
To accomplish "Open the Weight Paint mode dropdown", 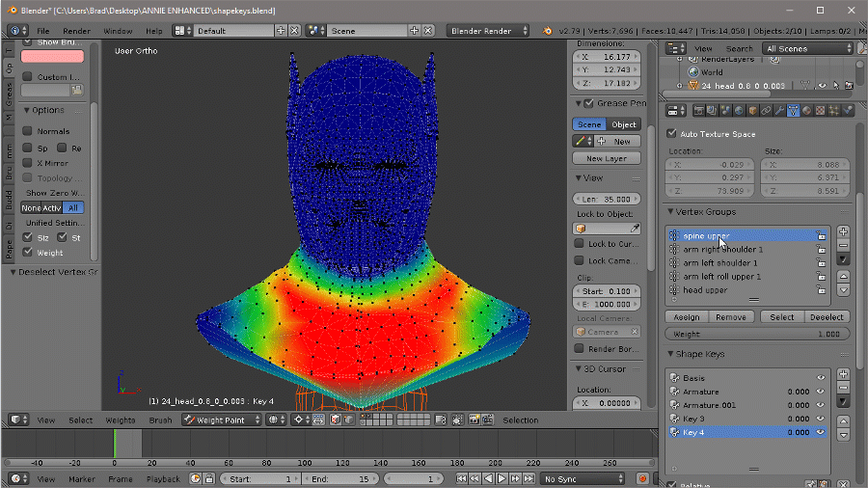I will tap(222, 420).
